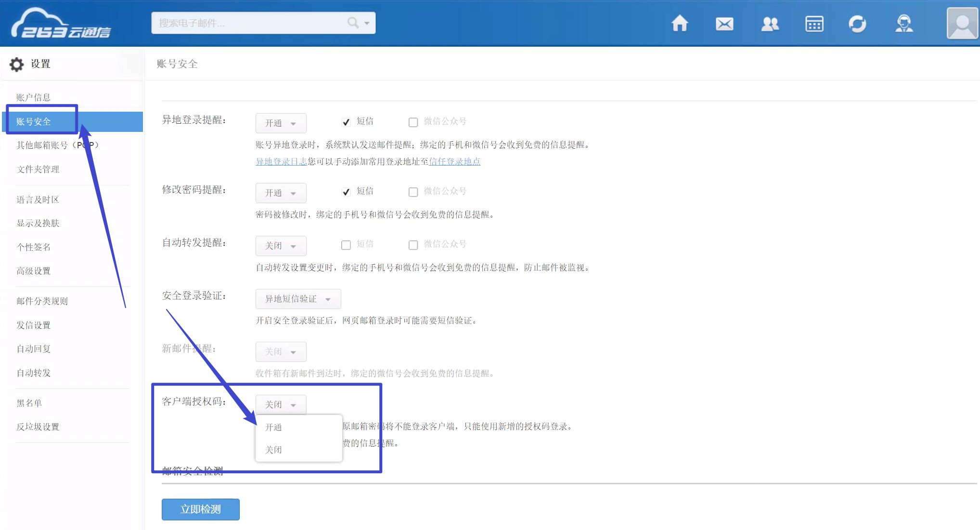Collapse 客户端授权码 关闭 dropdown
Viewport: 980px width, 530px height.
pyautogui.click(x=281, y=405)
